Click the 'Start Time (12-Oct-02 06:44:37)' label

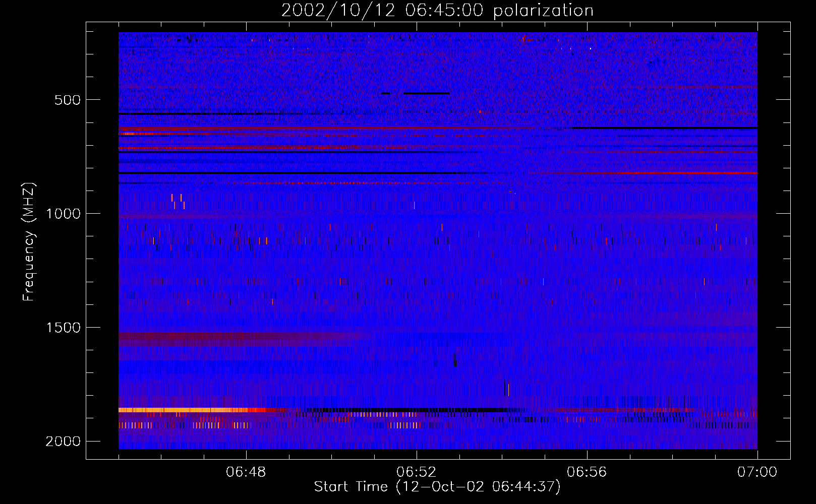[x=437, y=487]
